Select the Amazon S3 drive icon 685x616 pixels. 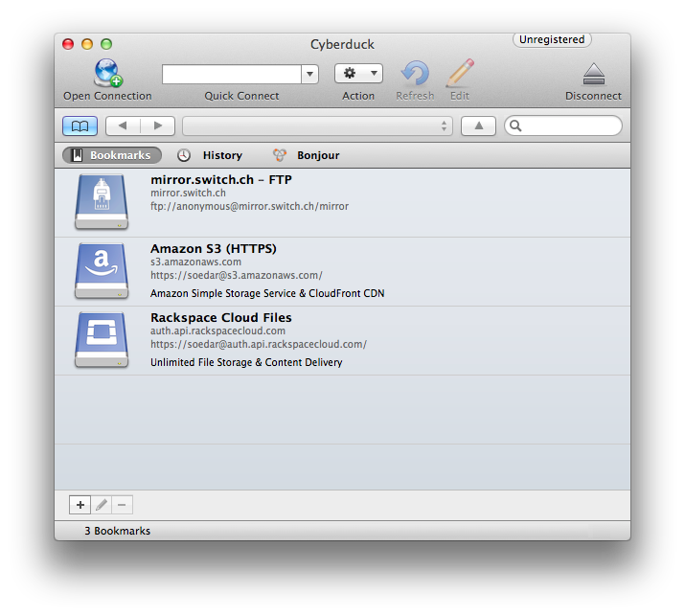coord(102,270)
